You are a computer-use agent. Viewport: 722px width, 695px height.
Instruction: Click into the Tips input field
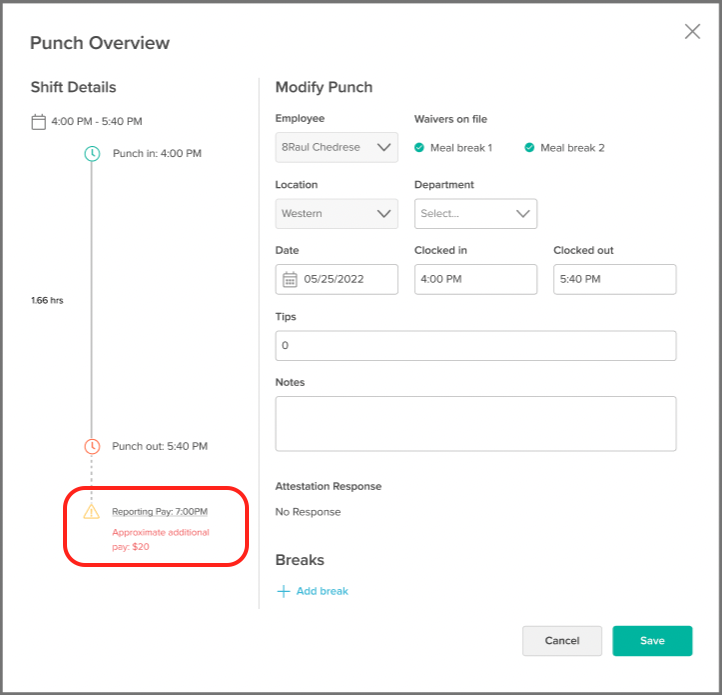coord(476,346)
